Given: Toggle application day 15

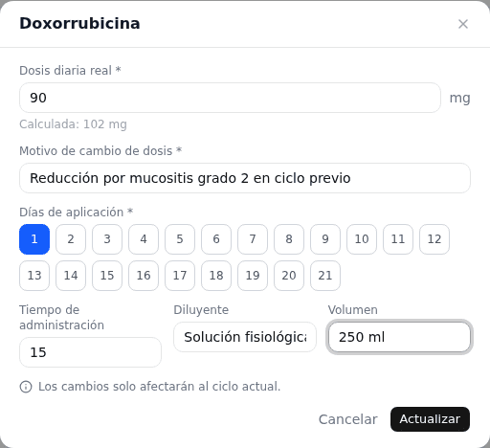Looking at the screenshot, I should click(107, 276).
